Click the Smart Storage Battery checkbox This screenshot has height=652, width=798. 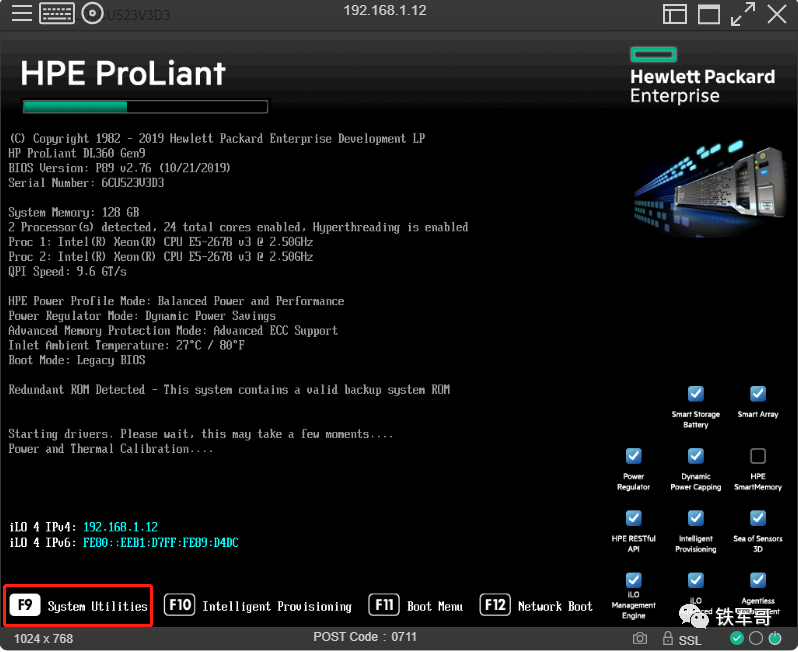click(696, 393)
